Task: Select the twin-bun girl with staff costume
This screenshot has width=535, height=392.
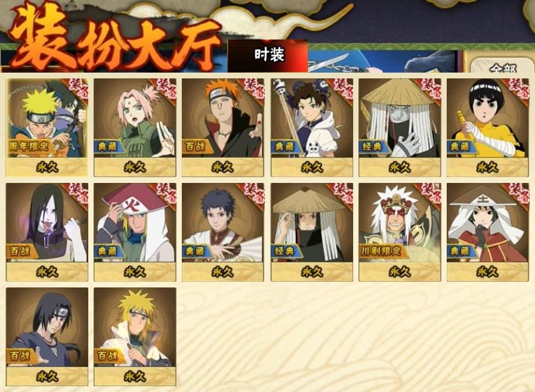Action: tap(312, 128)
